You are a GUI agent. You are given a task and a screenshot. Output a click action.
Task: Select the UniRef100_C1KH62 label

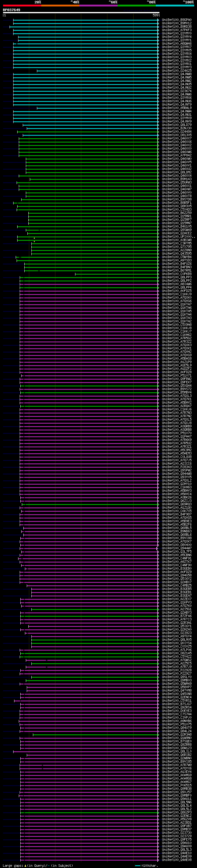click(x=177, y=335)
